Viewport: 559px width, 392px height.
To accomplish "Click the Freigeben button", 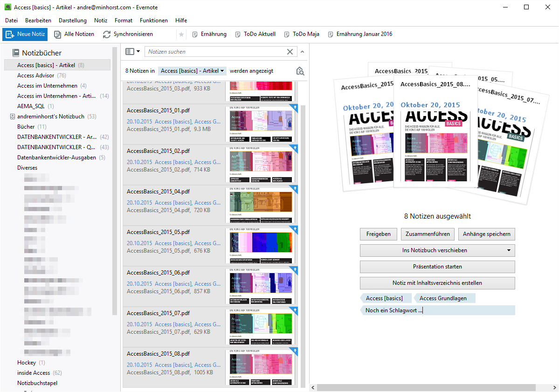I will click(378, 234).
